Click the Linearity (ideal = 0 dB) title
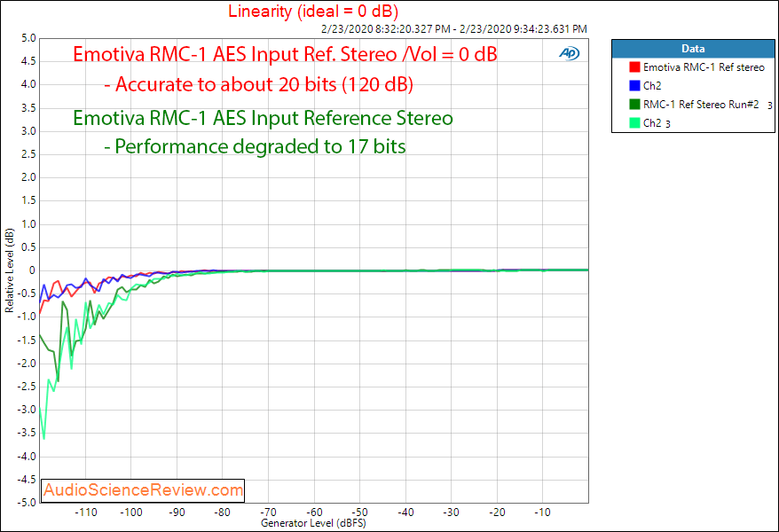The width and height of the screenshot is (779, 532). coord(313,11)
